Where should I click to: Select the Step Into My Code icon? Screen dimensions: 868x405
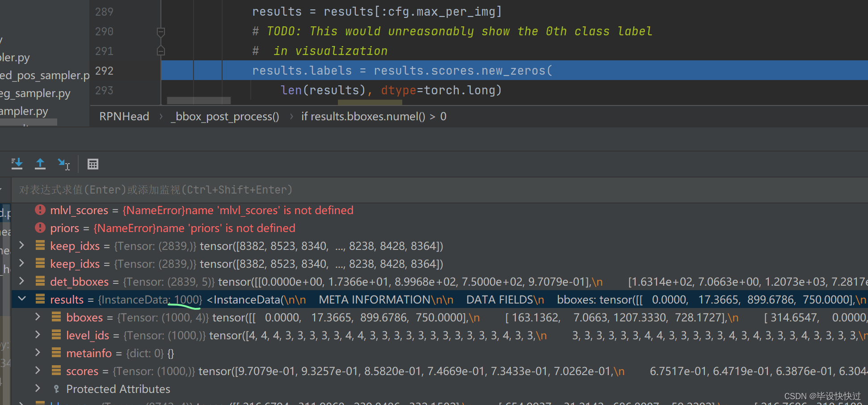click(x=64, y=164)
